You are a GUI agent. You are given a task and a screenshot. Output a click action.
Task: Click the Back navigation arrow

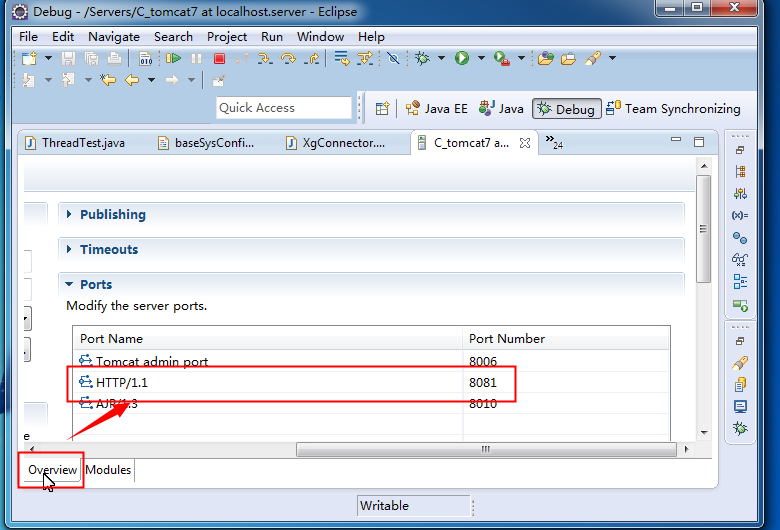pyautogui.click(x=132, y=80)
